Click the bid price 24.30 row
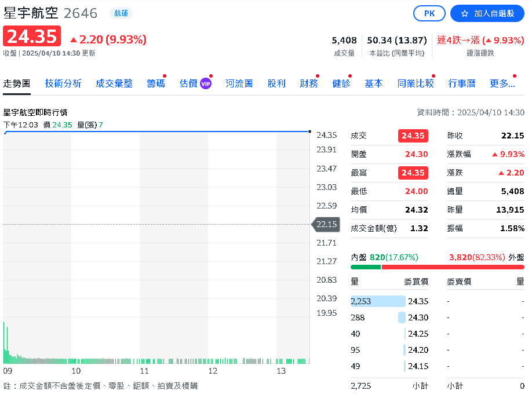This screenshot has height=398, width=532. tap(389, 317)
